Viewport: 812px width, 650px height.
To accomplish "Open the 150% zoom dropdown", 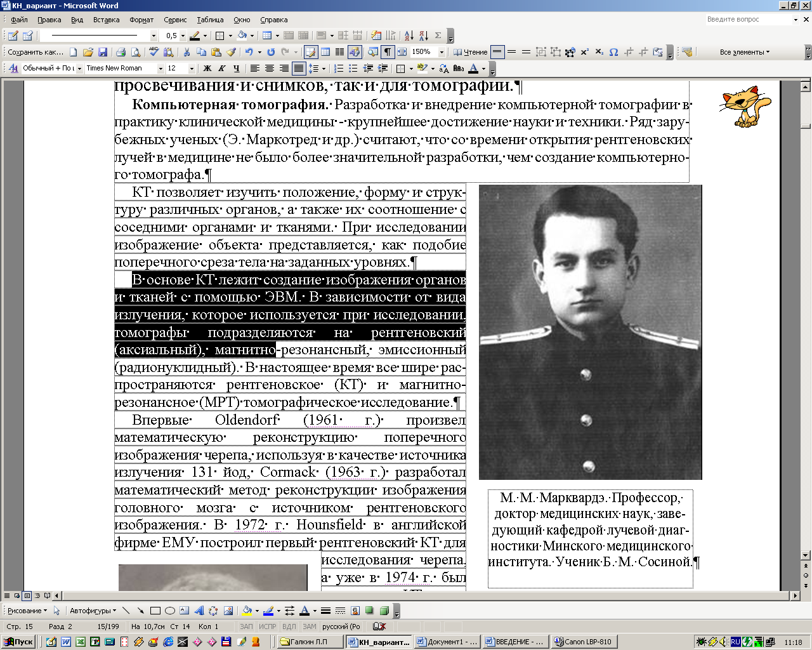I will pyautogui.click(x=442, y=52).
